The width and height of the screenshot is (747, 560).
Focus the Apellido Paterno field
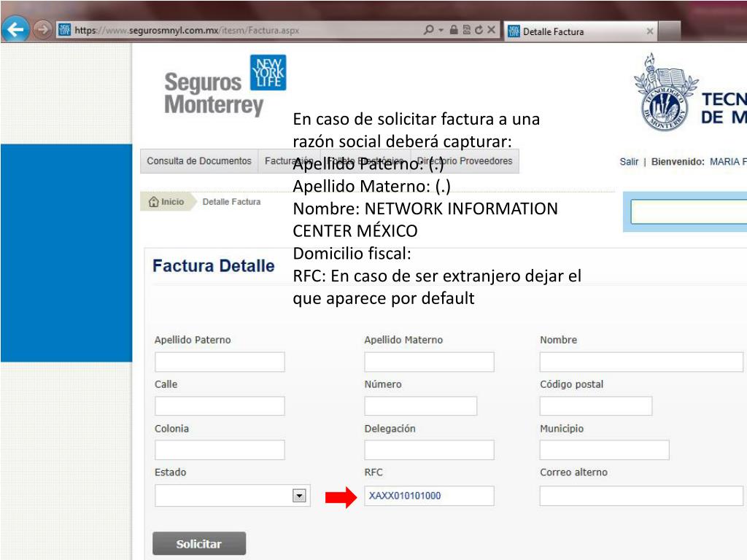tap(220, 362)
